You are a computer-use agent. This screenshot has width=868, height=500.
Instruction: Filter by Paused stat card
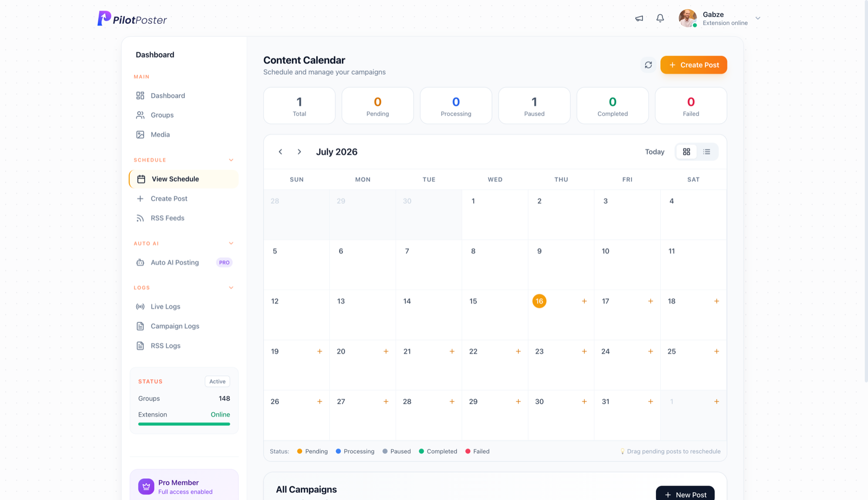(x=534, y=106)
